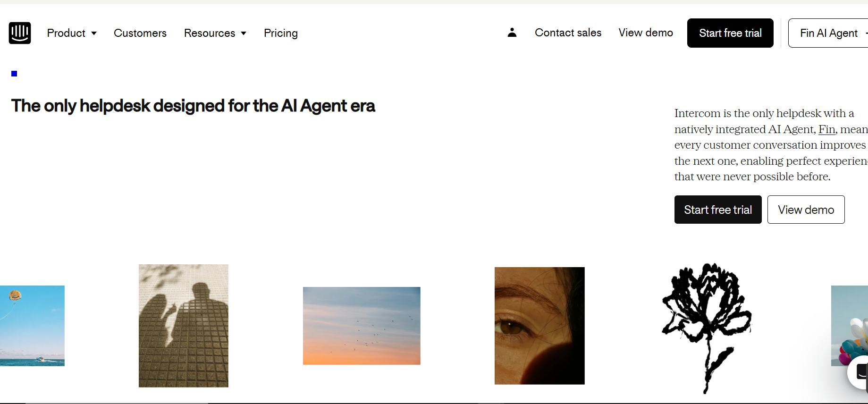868x404 pixels.
Task: Open the Pricing page
Action: [281, 33]
